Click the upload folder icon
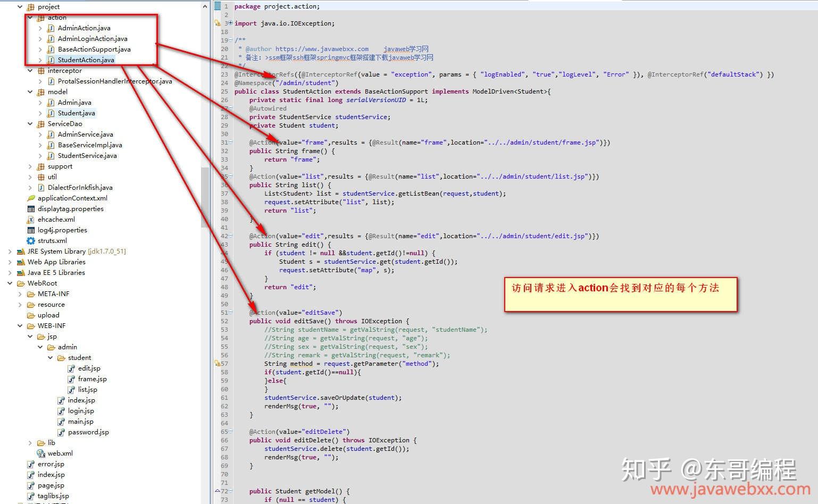Viewport: 818px width, 504px height. [x=31, y=315]
